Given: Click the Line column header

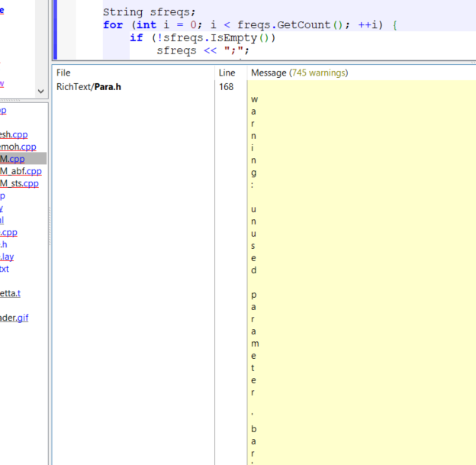Looking at the screenshot, I should [x=227, y=73].
